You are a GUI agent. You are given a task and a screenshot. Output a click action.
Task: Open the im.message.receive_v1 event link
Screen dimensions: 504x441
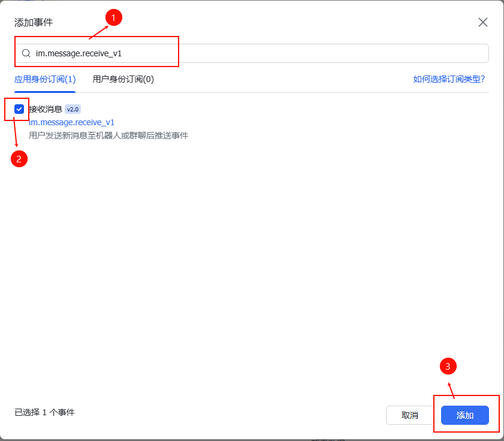71,122
